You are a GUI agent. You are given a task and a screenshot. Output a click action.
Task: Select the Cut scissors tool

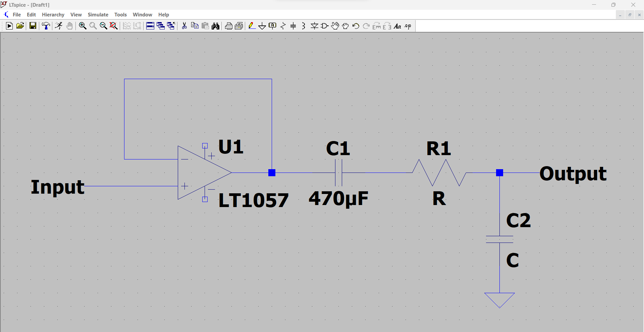click(x=184, y=26)
